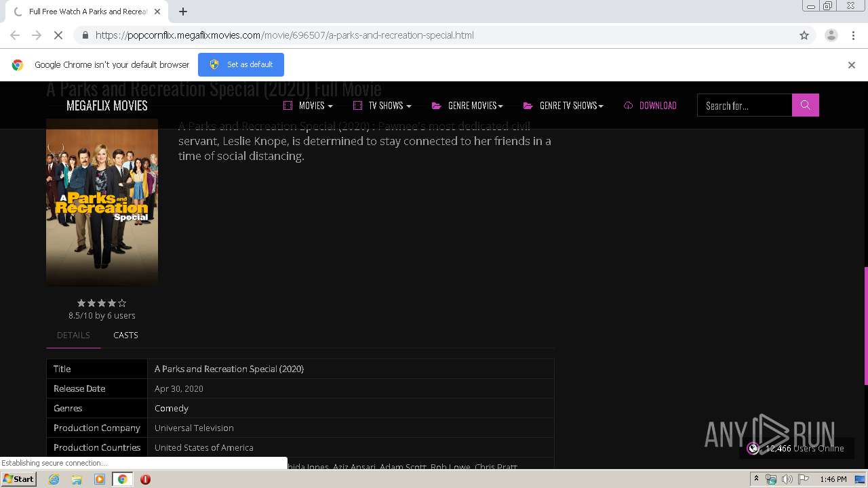
Task: Rate the movie one star
Action: [x=81, y=303]
